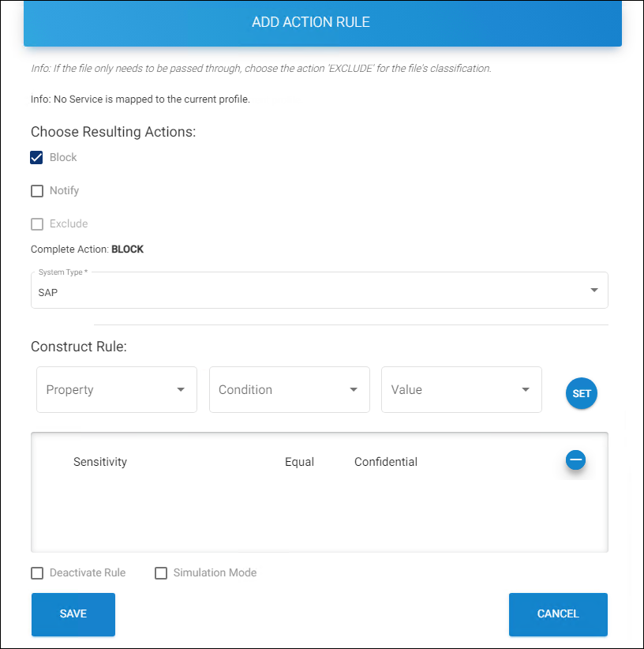Uncheck the Block action checkbox
This screenshot has height=649, width=644.
coord(37,158)
